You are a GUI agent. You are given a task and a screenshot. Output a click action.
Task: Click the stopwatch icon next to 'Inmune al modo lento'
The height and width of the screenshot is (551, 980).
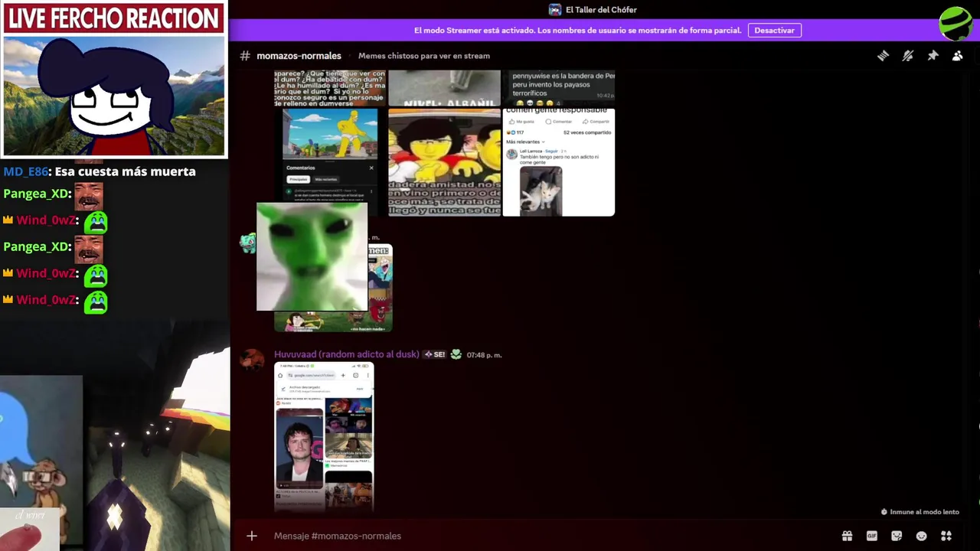pyautogui.click(x=884, y=512)
